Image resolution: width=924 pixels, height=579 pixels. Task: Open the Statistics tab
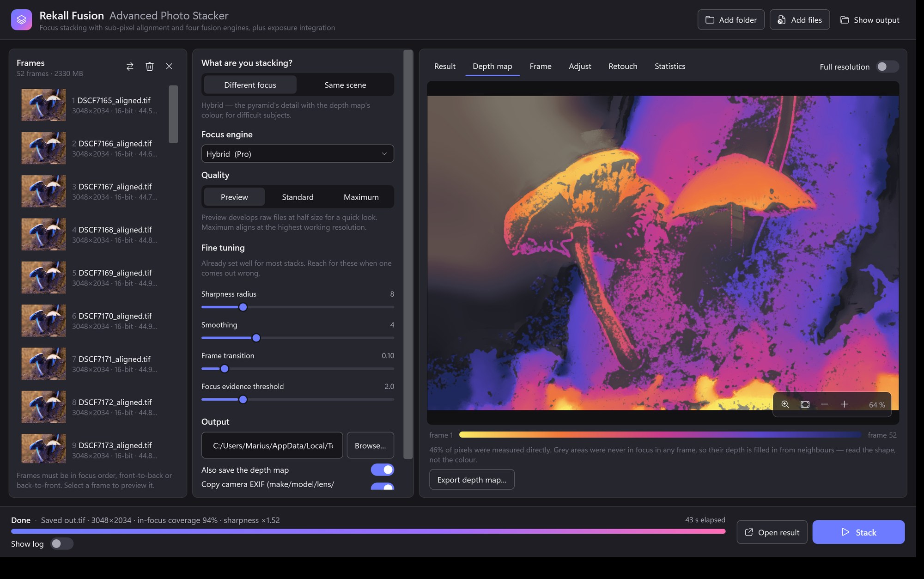(670, 67)
